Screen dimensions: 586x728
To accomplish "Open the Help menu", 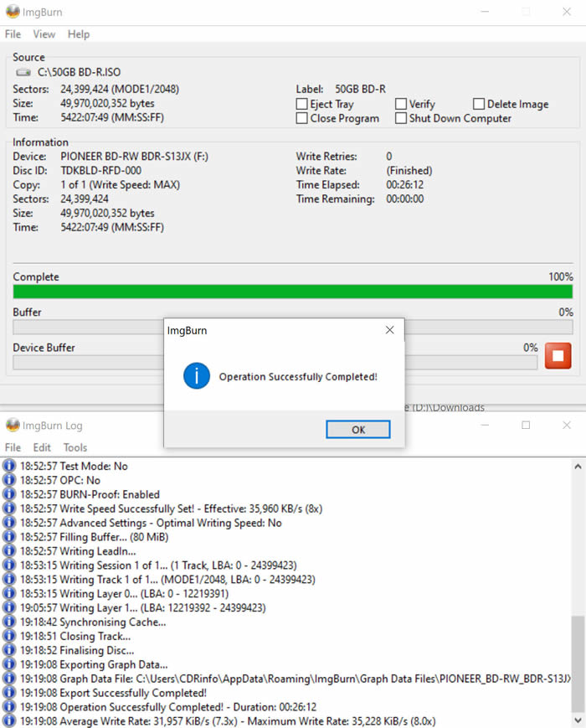I will click(x=79, y=34).
